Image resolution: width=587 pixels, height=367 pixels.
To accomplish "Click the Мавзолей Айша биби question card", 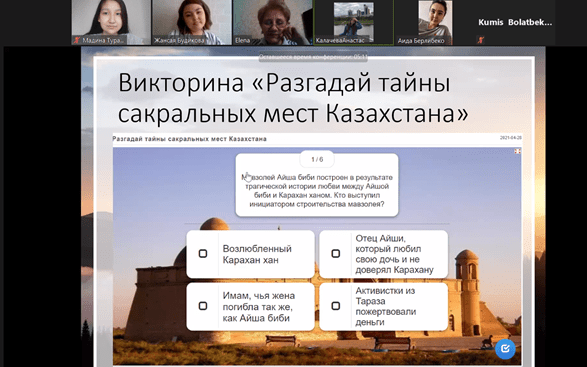I will [x=317, y=185].
